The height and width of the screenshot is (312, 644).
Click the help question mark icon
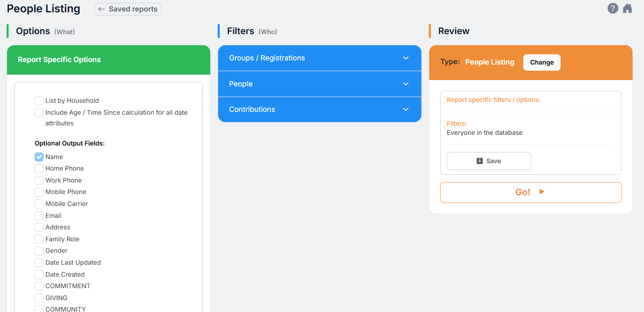613,8
